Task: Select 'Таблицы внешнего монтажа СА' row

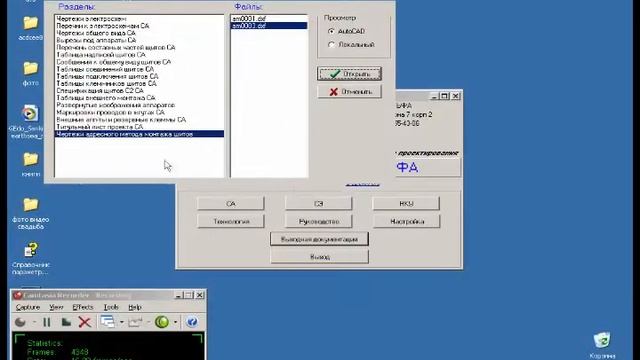Action: [139, 98]
